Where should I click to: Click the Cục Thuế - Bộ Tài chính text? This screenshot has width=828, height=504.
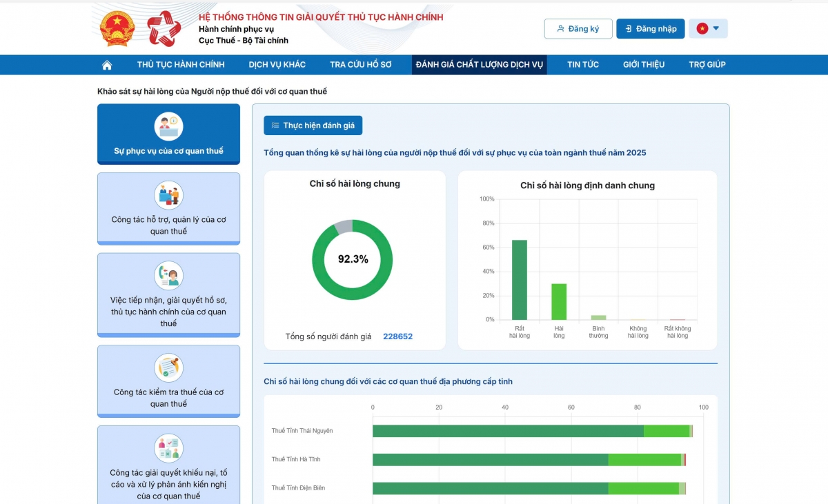(x=244, y=41)
